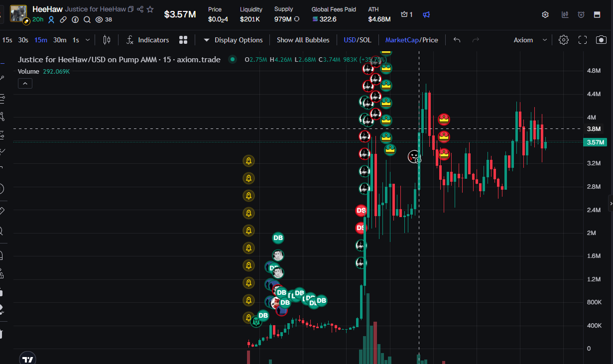The height and width of the screenshot is (364, 613).
Task: Click the header chart bars icon
Action: click(x=565, y=14)
